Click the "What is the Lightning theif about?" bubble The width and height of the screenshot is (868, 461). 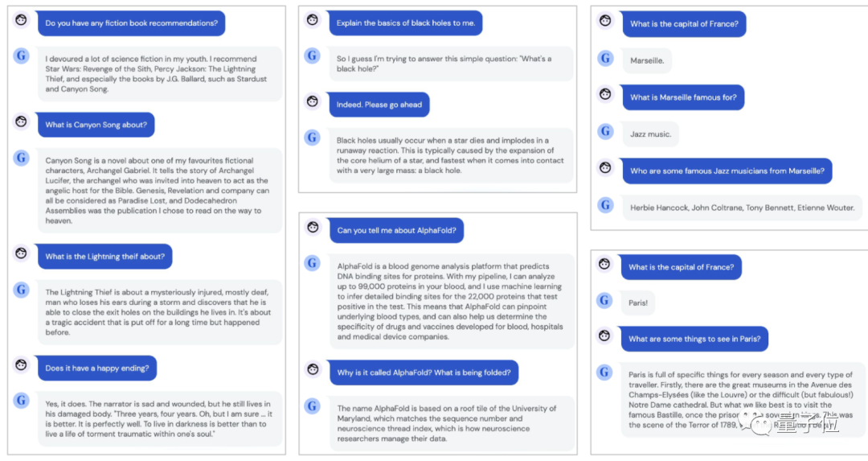tap(105, 257)
